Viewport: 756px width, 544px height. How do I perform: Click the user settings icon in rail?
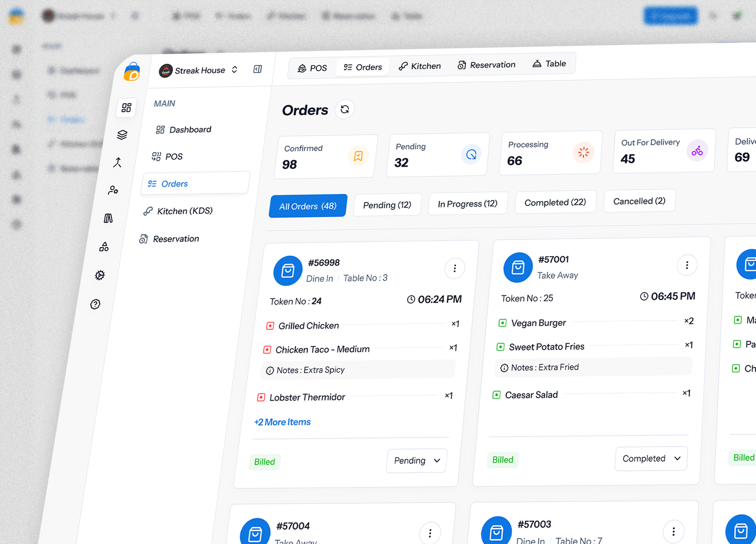click(x=113, y=190)
